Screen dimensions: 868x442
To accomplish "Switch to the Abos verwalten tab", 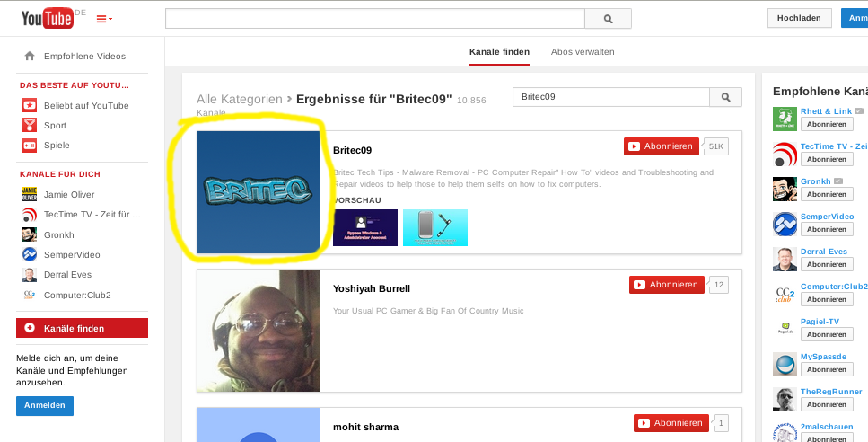I will (x=583, y=52).
